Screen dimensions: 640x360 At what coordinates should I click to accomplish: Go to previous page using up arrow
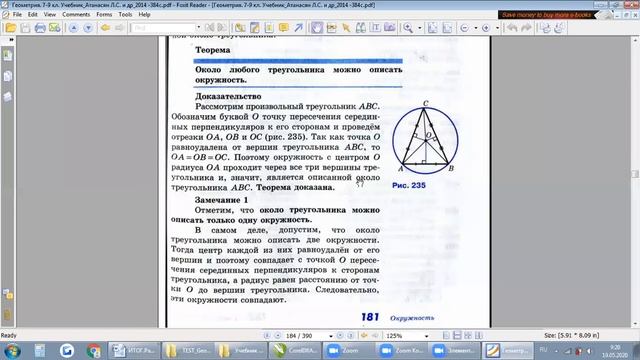coord(73,28)
